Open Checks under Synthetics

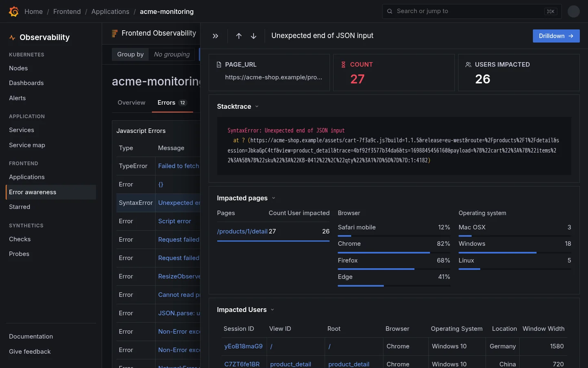point(20,239)
